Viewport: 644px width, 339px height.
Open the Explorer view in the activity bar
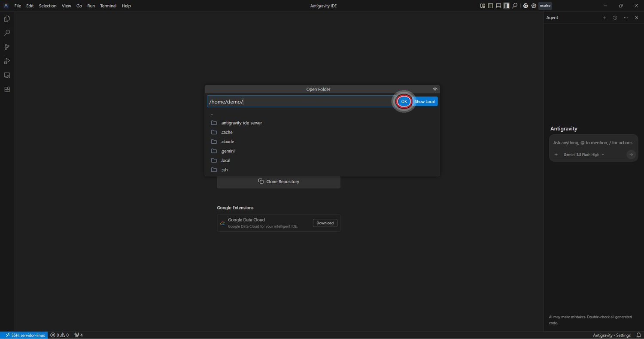(7, 19)
